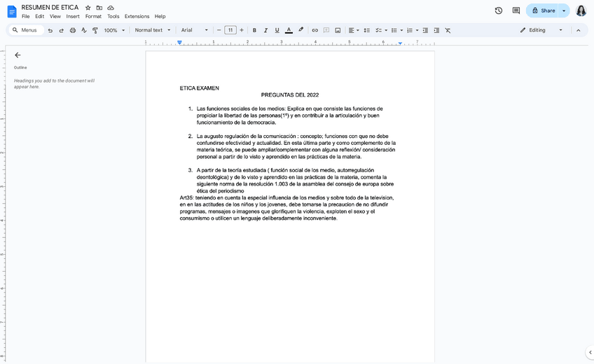The width and height of the screenshot is (594, 364).
Task: Toggle underline formatting
Action: [277, 30]
